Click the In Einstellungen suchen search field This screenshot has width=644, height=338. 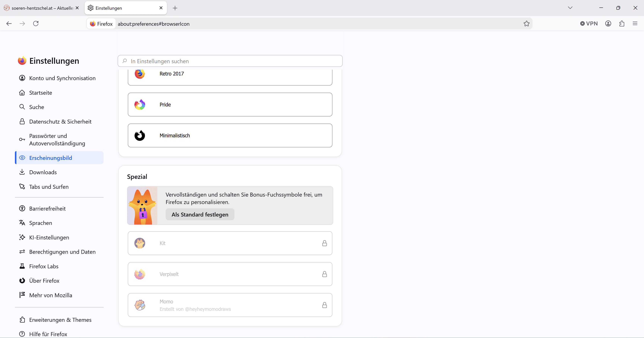tap(230, 61)
